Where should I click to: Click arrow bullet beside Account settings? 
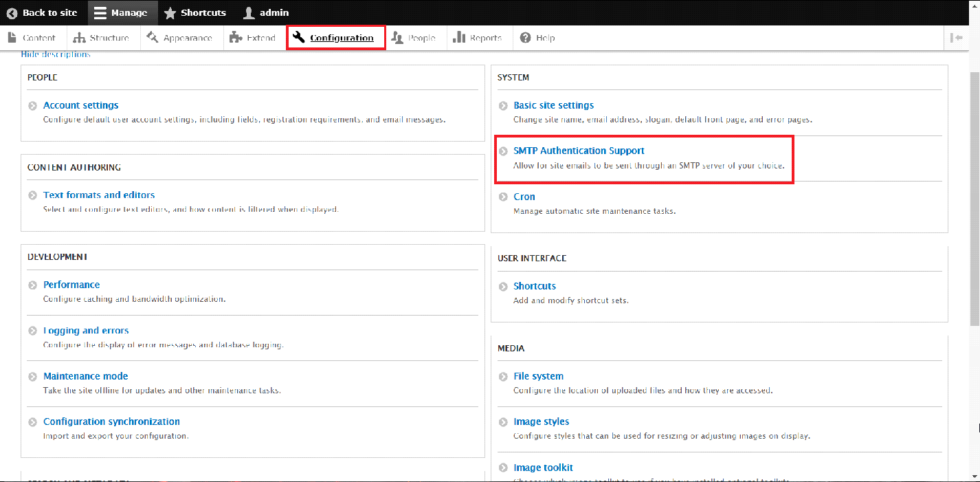pyautogui.click(x=33, y=106)
